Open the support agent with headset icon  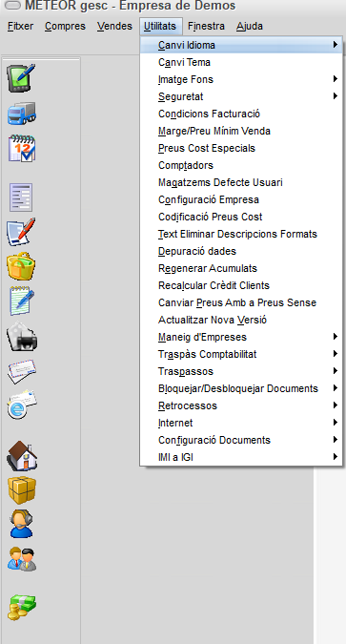click(21, 524)
